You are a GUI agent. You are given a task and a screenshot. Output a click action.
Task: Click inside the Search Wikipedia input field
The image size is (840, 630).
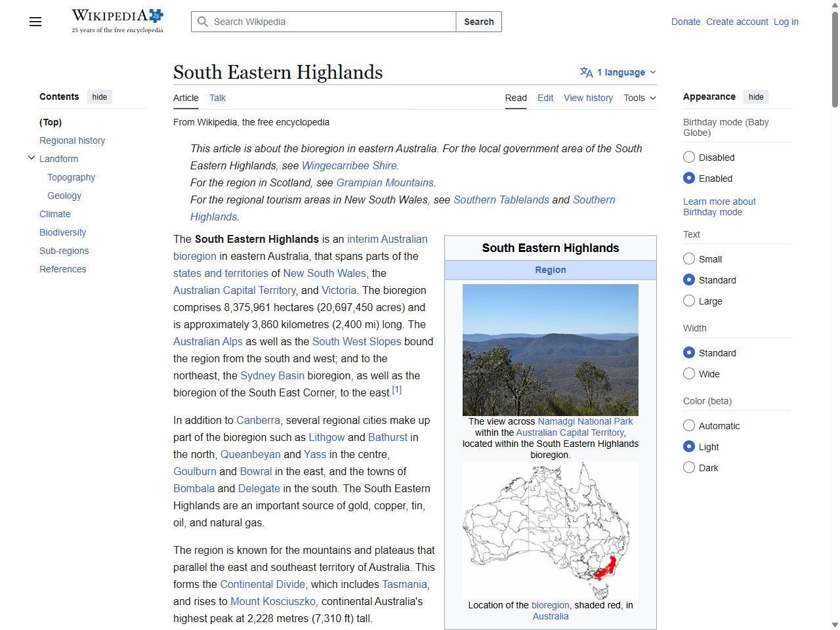tap(322, 22)
